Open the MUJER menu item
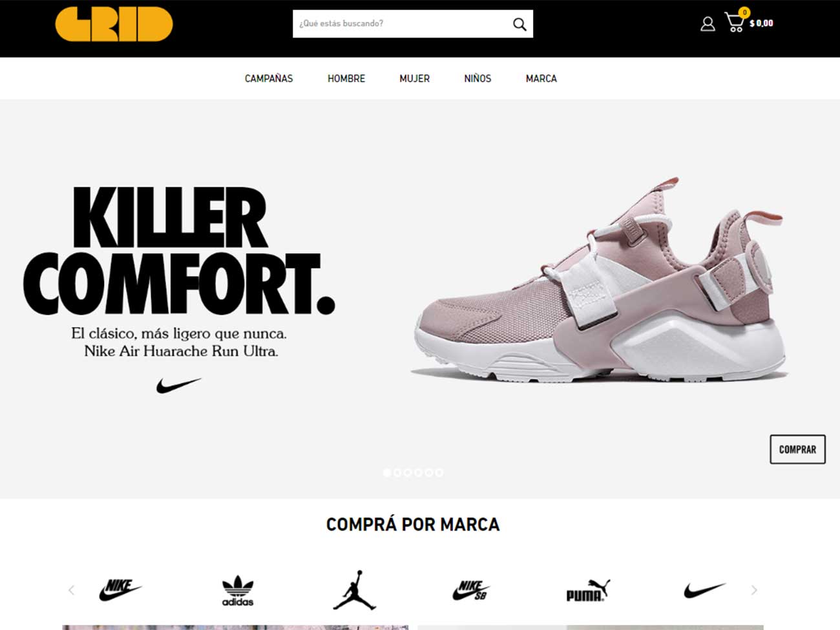This screenshot has width=840, height=630. pos(414,78)
